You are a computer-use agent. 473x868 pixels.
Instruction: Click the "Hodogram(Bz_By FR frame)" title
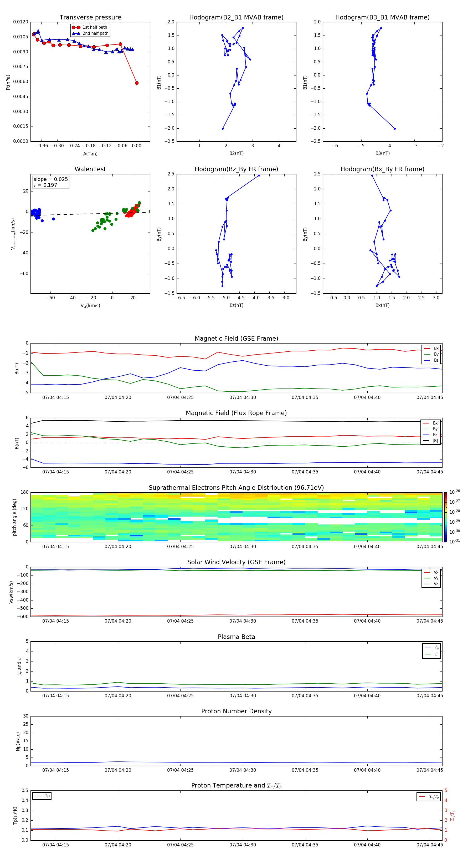tap(236, 169)
